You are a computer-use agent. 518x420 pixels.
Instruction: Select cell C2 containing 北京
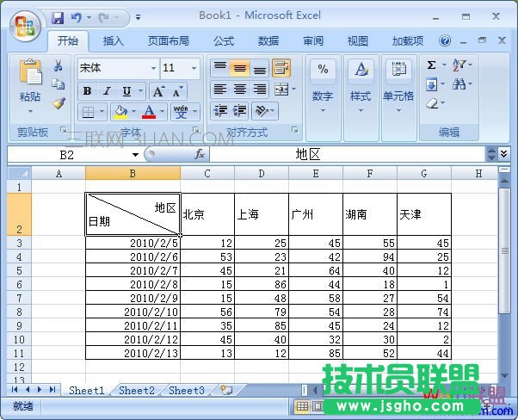click(x=207, y=214)
